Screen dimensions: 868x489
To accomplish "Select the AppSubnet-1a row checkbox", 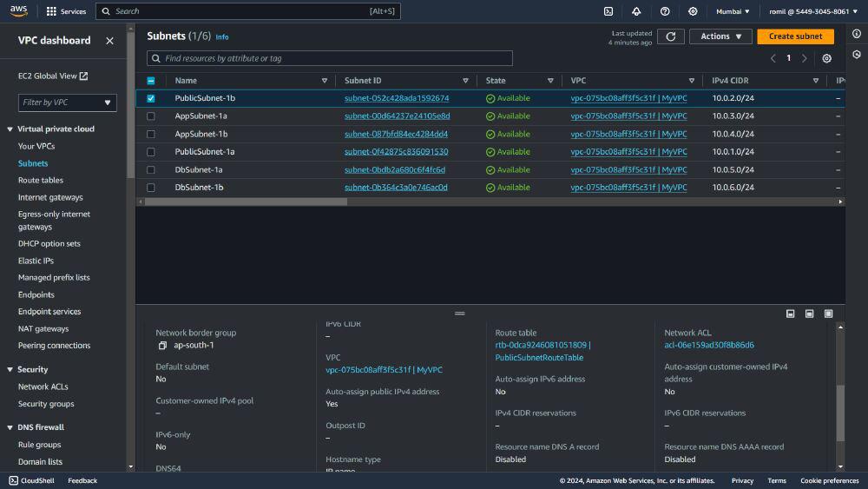I will coord(151,116).
